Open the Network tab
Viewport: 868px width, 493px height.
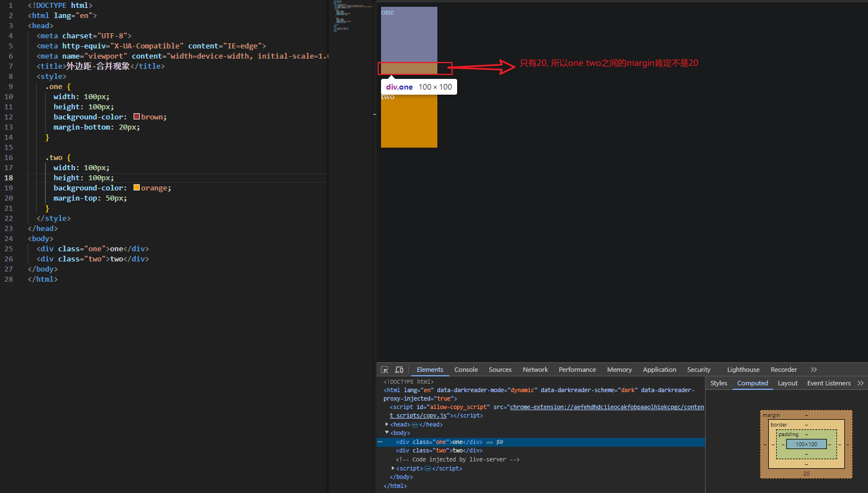tap(535, 370)
